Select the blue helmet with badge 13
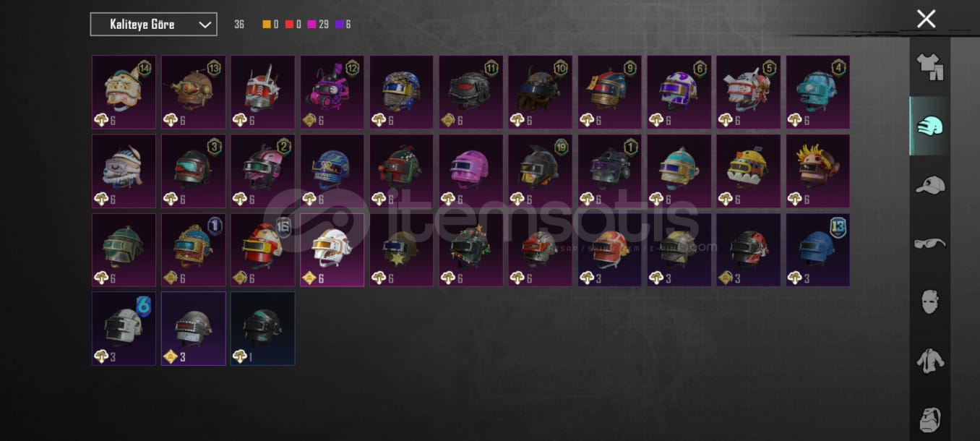Image resolution: width=980 pixels, height=441 pixels. coord(818,249)
